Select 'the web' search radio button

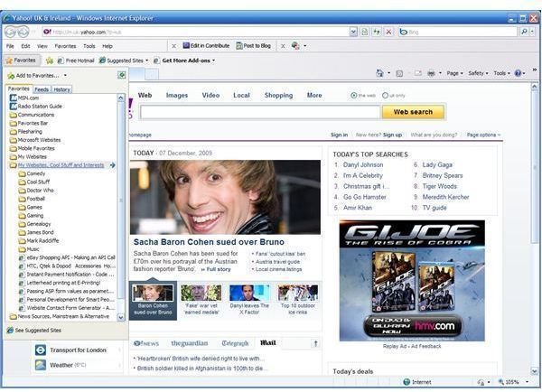[353, 96]
